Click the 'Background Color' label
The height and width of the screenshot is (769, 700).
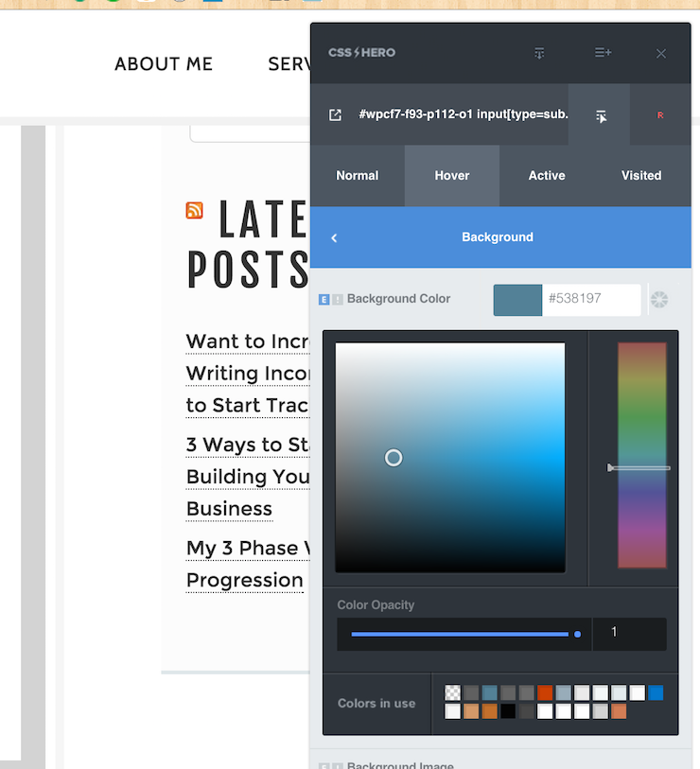[398, 299]
